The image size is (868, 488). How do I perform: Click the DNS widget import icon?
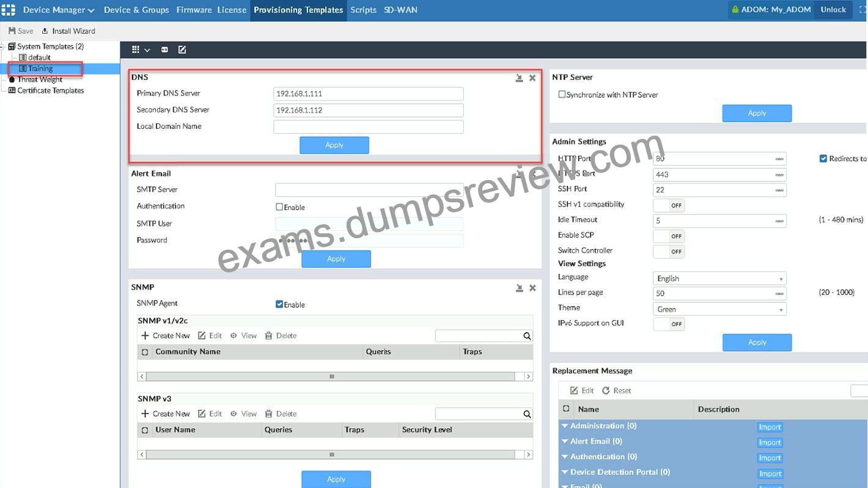519,78
